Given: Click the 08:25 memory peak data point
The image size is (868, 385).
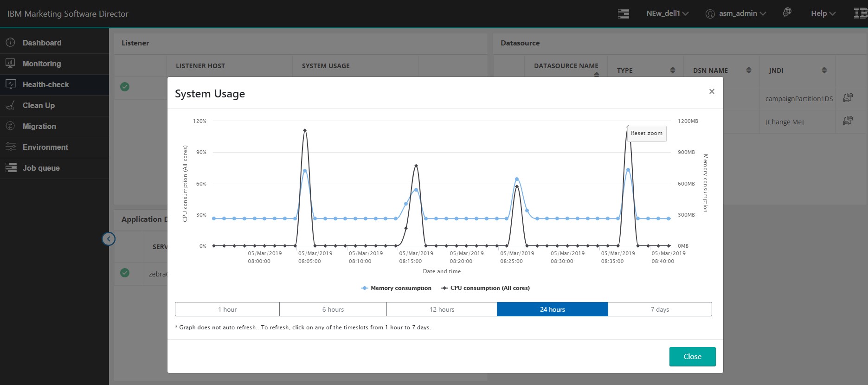Looking at the screenshot, I should click(x=517, y=179).
